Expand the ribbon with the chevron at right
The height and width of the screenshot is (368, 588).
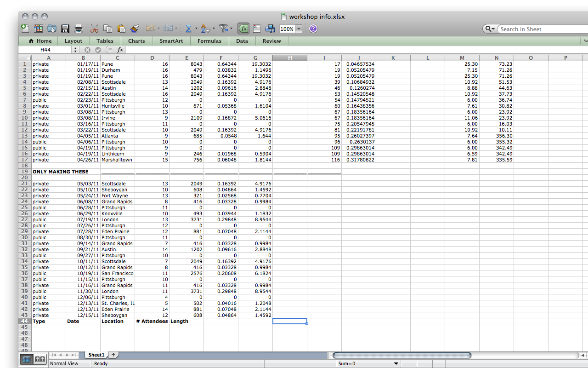(585, 41)
